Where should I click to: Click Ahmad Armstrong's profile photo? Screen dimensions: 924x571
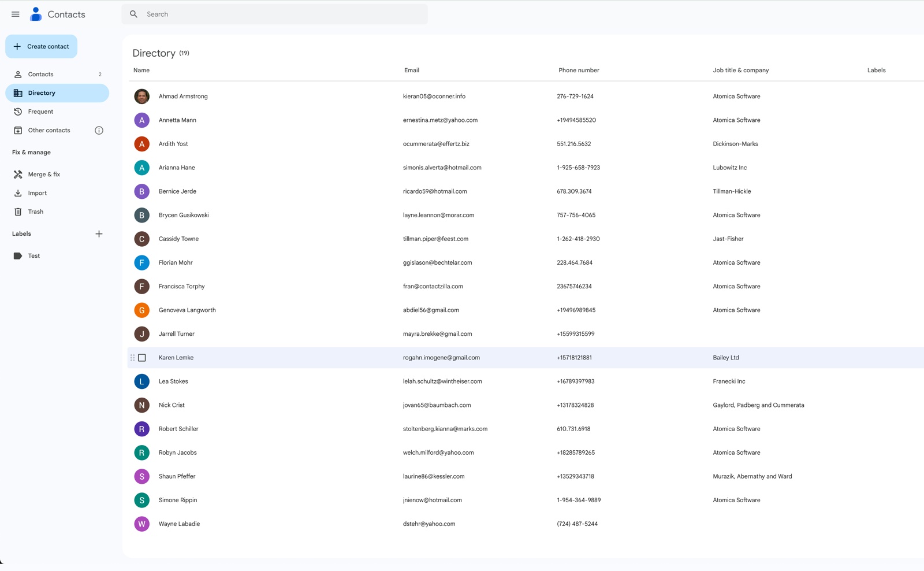click(141, 97)
